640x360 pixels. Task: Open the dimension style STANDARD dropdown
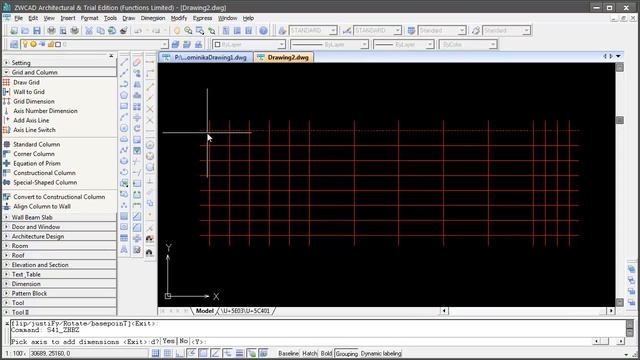pyautogui.click(x=397, y=31)
